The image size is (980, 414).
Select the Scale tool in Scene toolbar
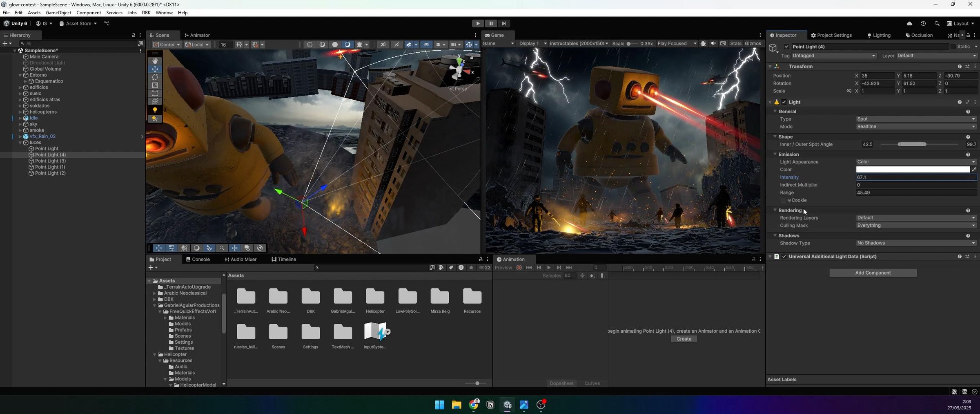[x=155, y=85]
